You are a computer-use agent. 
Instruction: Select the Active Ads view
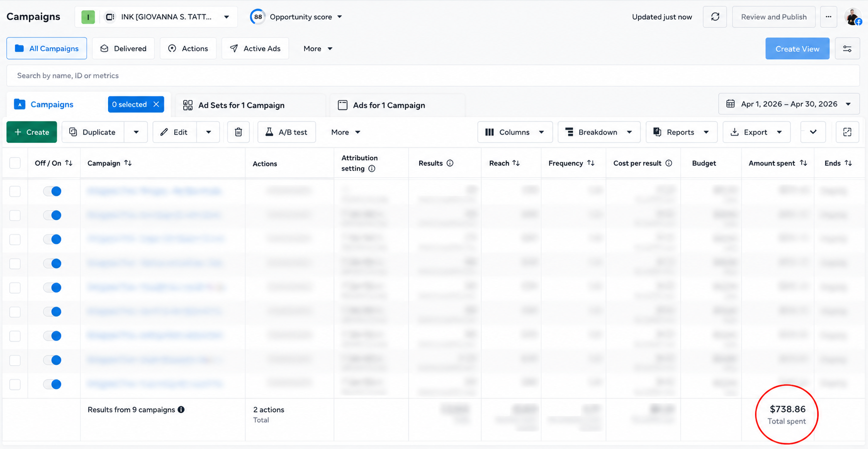pyautogui.click(x=255, y=49)
